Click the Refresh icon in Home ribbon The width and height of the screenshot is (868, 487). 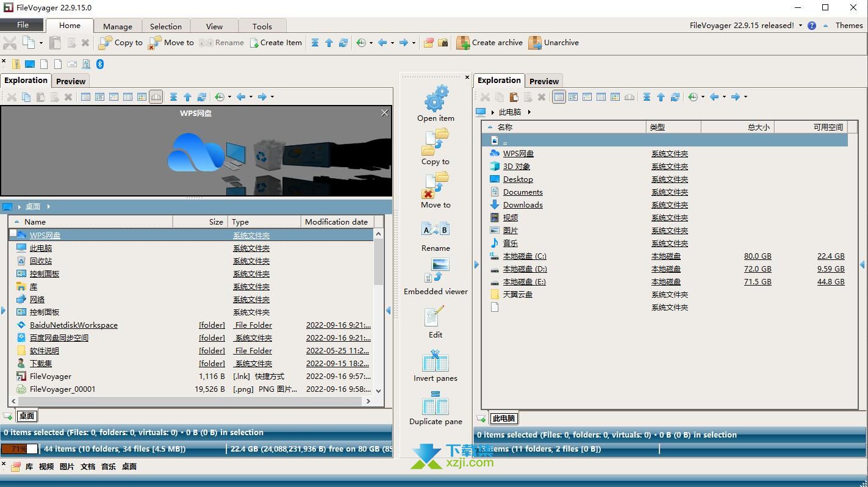coord(343,43)
